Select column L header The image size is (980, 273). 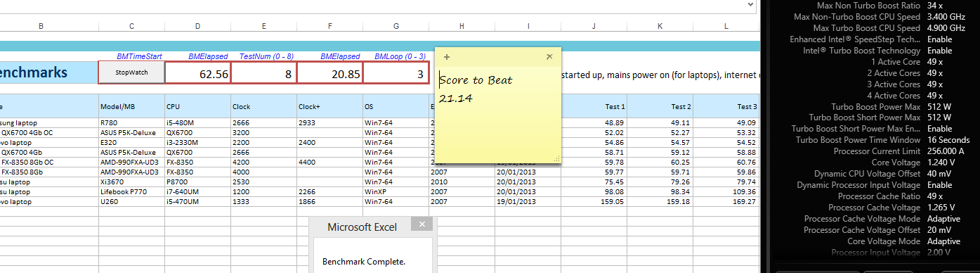726,26
